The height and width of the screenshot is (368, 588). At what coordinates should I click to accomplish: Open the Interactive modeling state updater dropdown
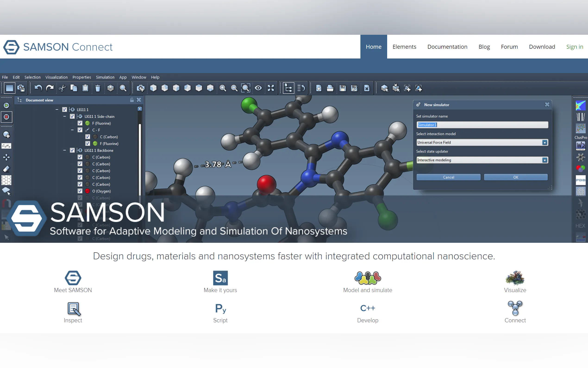point(544,160)
